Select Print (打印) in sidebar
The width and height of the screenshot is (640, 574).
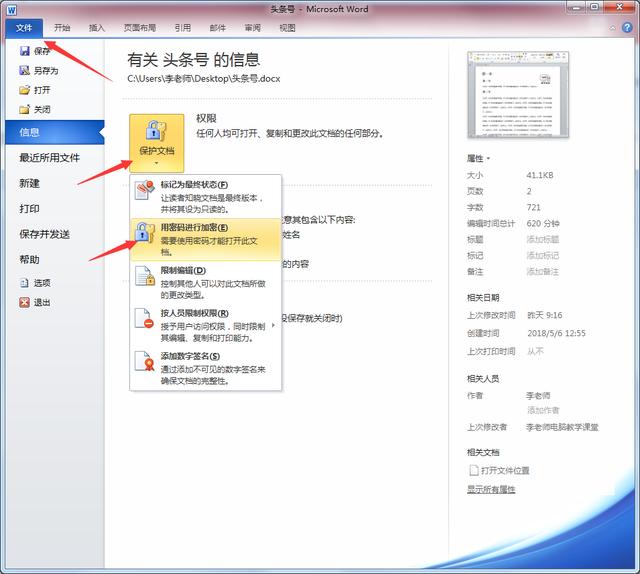pos(29,209)
